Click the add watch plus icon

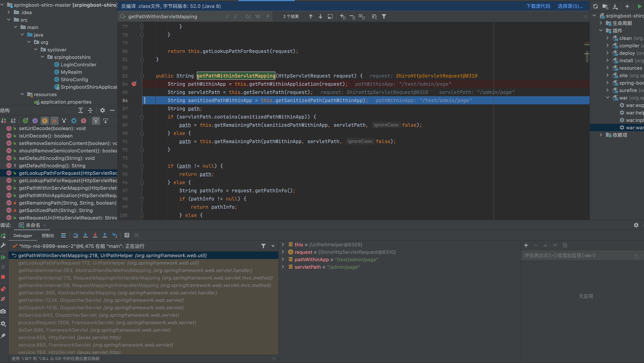click(x=526, y=245)
